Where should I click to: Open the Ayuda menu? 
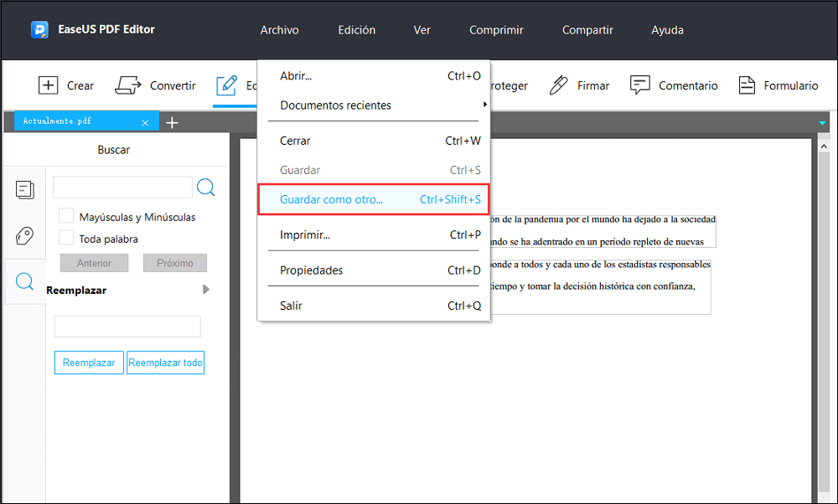tap(668, 30)
